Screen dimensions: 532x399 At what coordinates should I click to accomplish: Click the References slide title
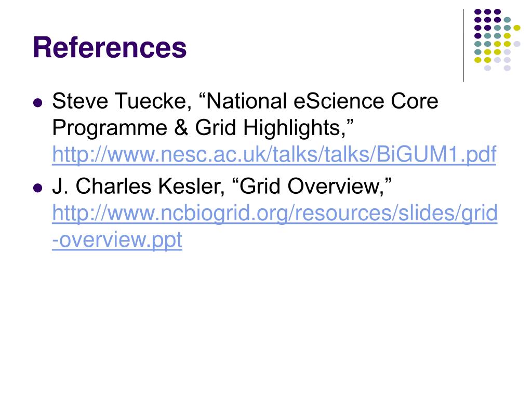click(110, 47)
